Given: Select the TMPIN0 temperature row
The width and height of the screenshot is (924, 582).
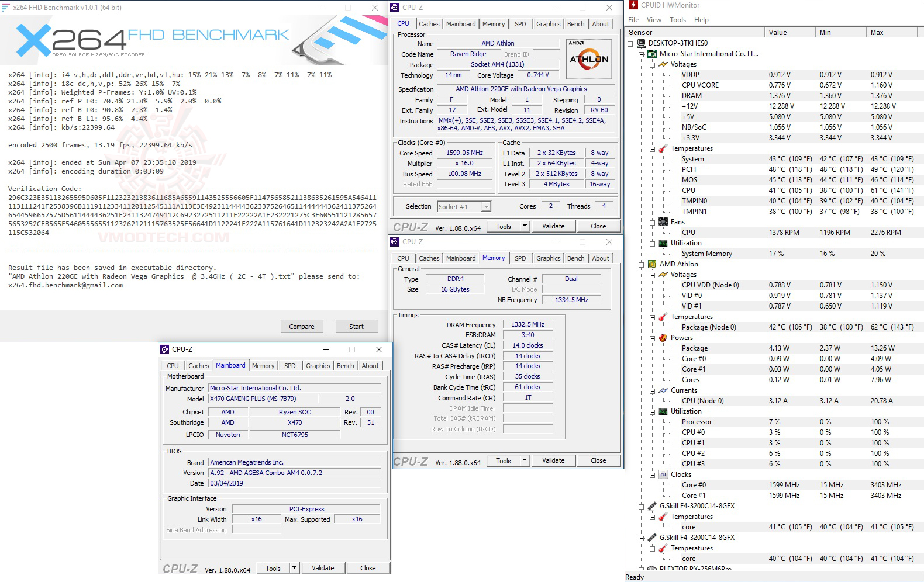Looking at the screenshot, I should click(x=775, y=201).
